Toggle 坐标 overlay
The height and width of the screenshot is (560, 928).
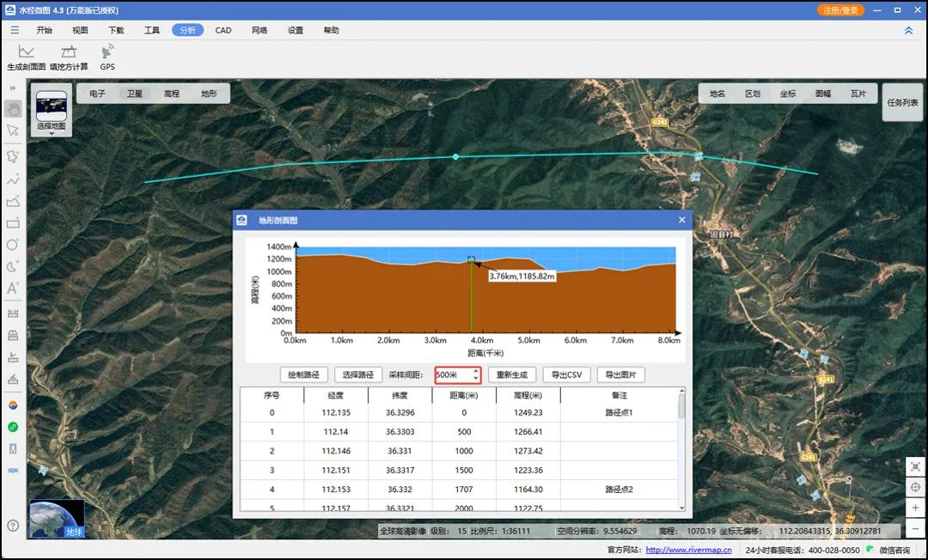click(788, 94)
